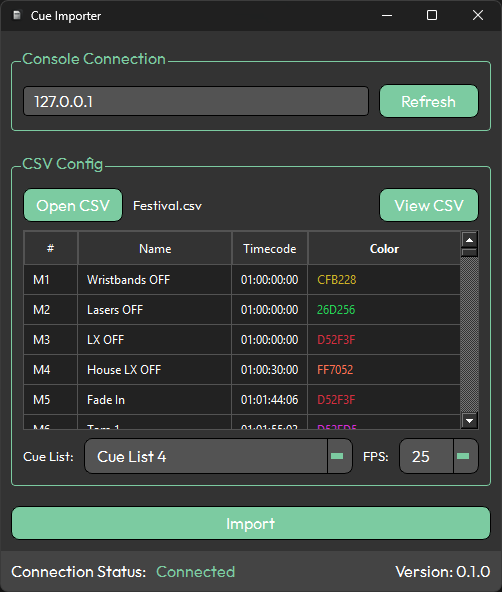Select the Lasers OFF cue row
The image size is (502, 592).
pos(242,310)
